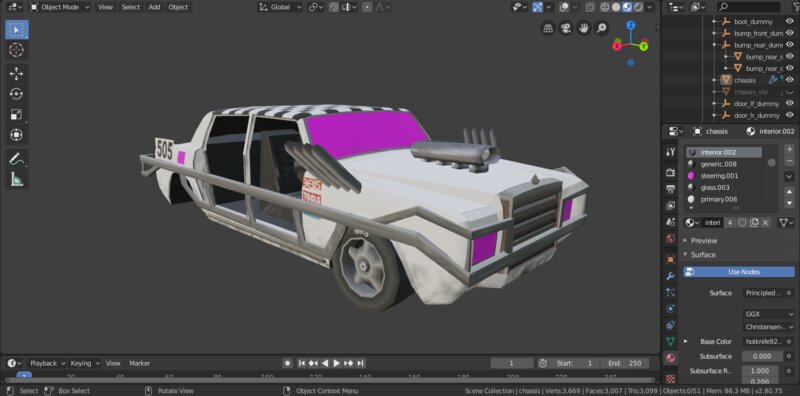The width and height of the screenshot is (800, 396).
Task: Hide boot_dummy with its eye icon
Action: tap(790, 21)
